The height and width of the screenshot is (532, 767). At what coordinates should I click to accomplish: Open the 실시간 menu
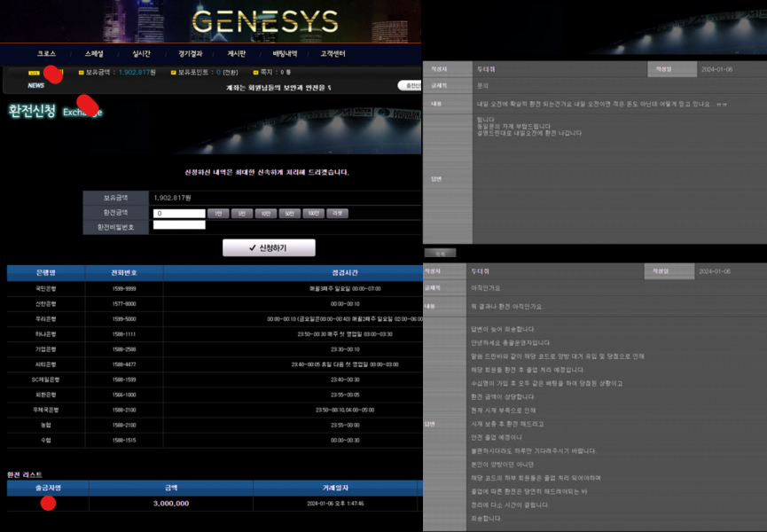pos(141,54)
